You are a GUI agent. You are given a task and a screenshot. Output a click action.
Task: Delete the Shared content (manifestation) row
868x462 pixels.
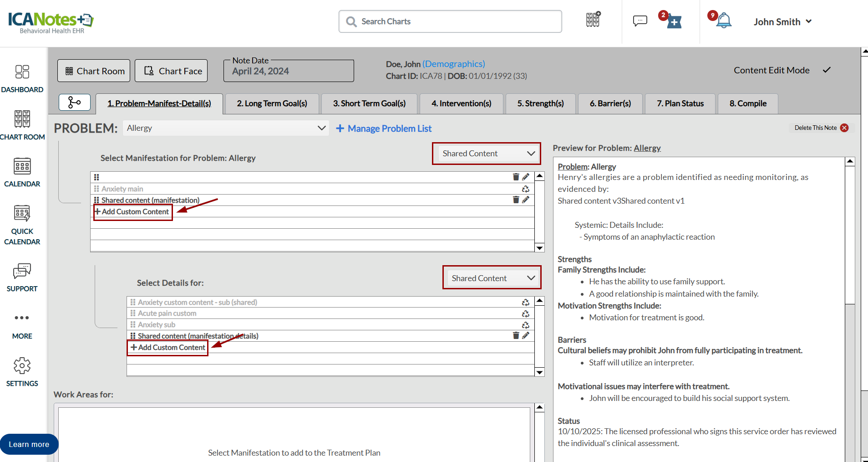(x=516, y=200)
